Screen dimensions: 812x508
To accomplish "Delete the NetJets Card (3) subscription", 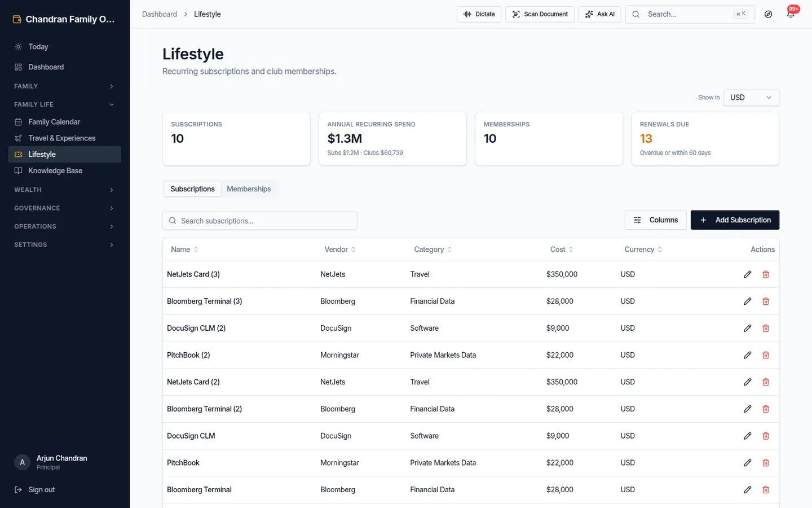I will pos(766,274).
